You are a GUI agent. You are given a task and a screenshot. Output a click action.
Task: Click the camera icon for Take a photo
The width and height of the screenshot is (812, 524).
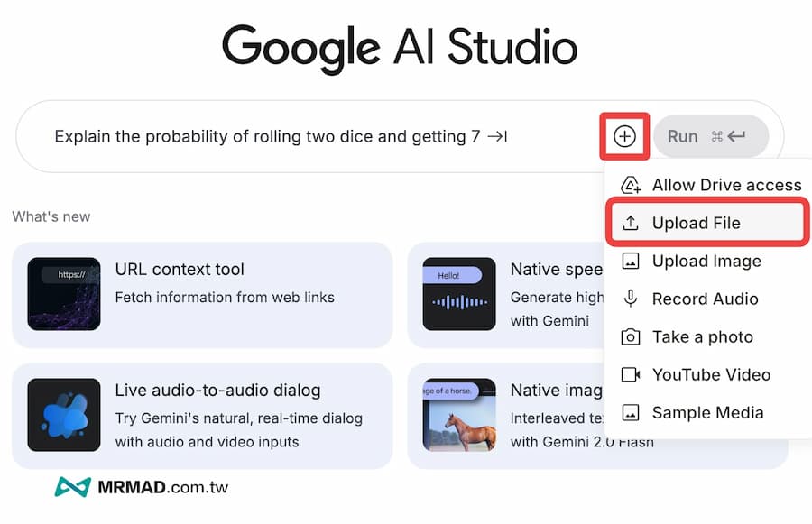(632, 336)
